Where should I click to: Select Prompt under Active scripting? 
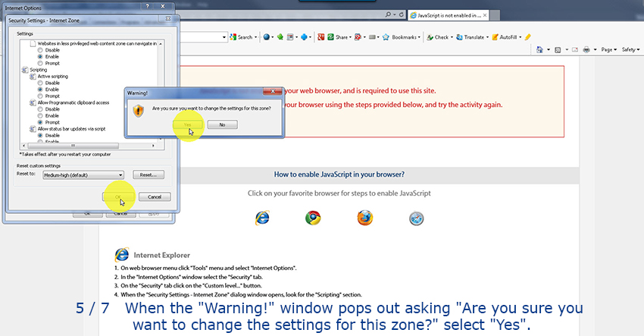[x=40, y=96]
